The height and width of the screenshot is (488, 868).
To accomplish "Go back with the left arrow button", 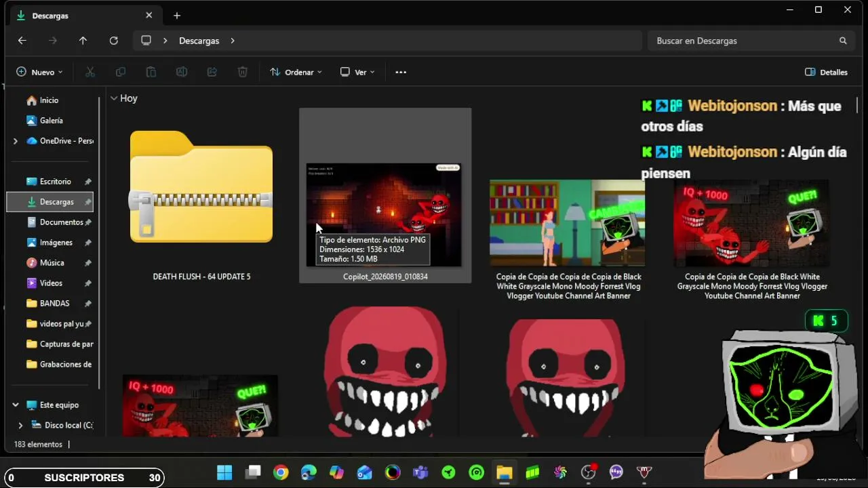I will 22,41.
